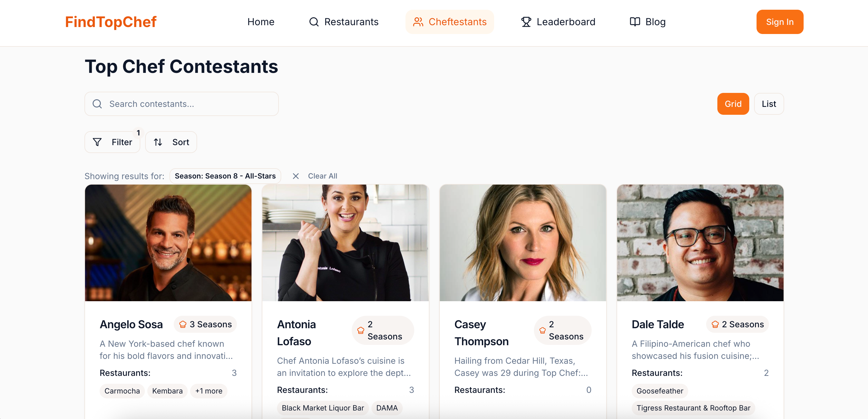Click the Restaurants magnifier icon
The image size is (868, 419).
[314, 22]
